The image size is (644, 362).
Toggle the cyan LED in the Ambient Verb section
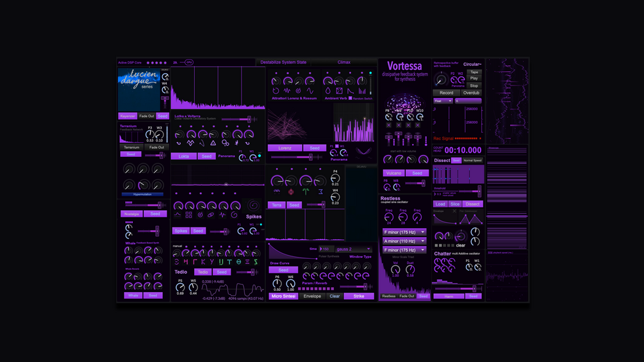pyautogui.click(x=370, y=73)
